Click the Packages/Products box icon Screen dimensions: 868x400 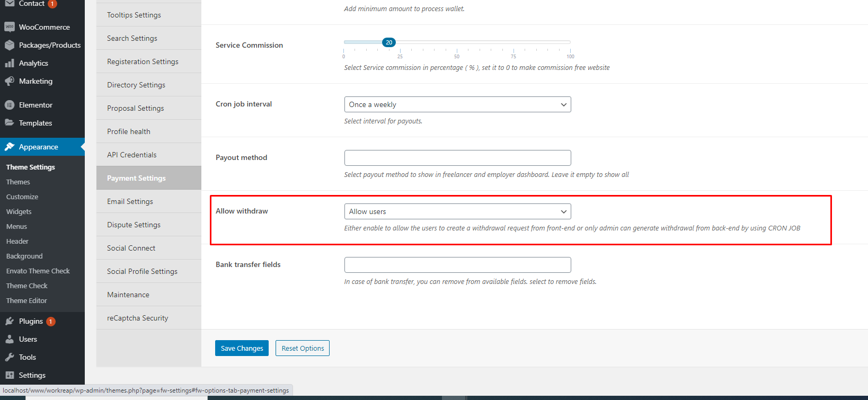click(10, 45)
